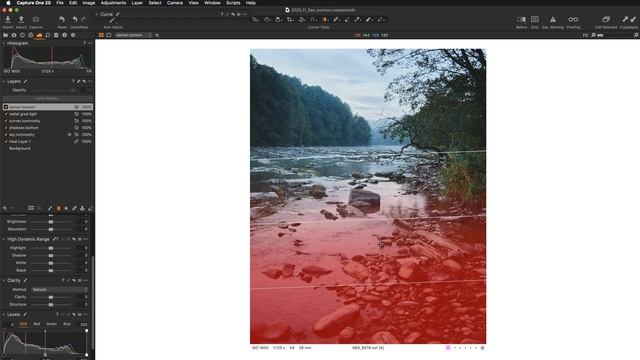Open the File menu
Screen dimensions: 640x360
(60, 3)
